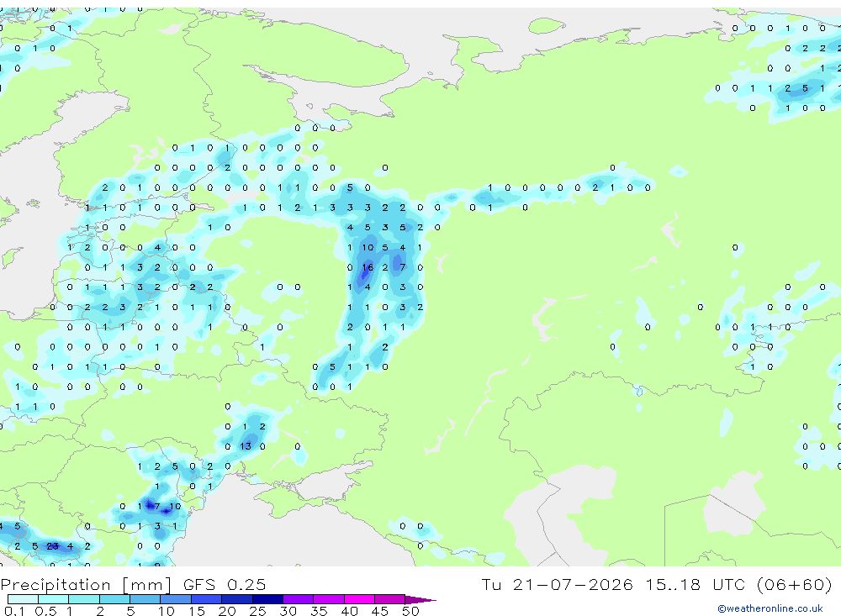Select the 40–45 mm magenta legend swatch

(x=359, y=599)
